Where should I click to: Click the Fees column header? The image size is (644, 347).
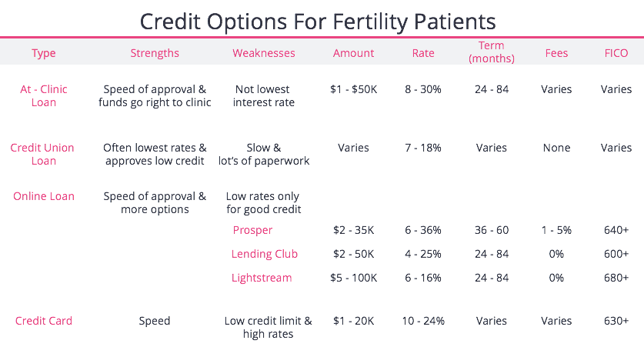(556, 53)
